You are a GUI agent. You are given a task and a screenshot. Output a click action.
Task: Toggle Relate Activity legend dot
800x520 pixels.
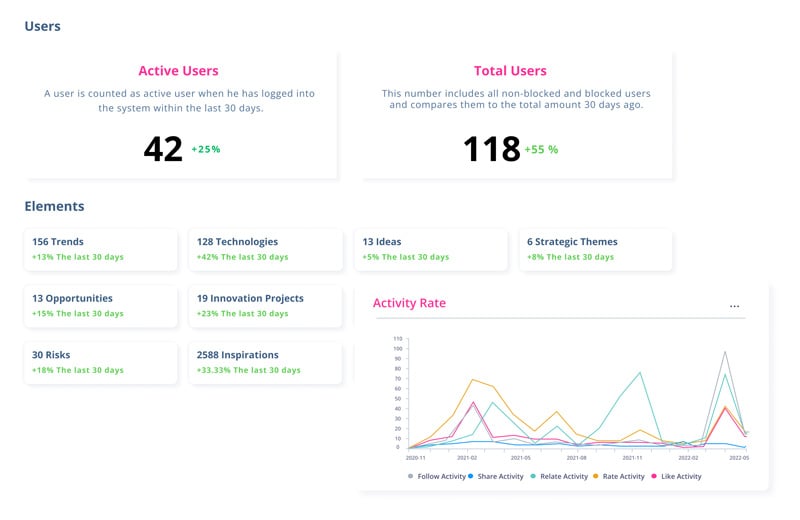pyautogui.click(x=533, y=476)
